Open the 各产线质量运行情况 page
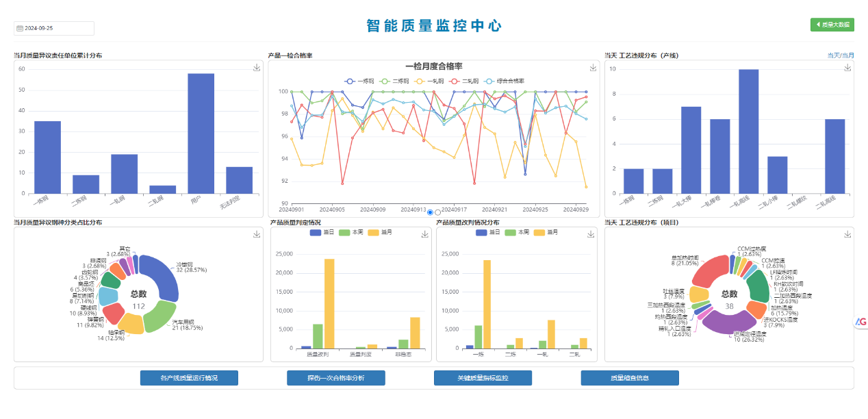 tap(189, 378)
